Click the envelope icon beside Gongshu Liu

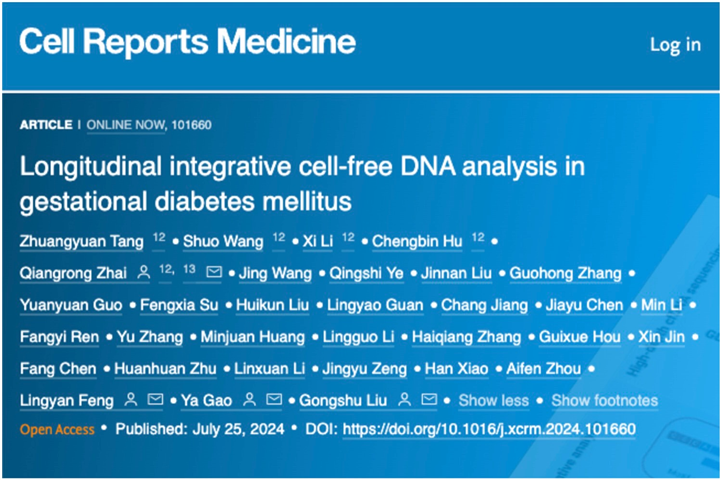(x=429, y=399)
